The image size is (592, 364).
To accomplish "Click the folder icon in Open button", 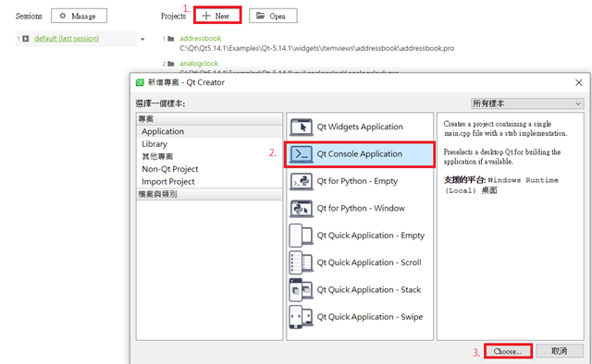I will click(x=261, y=16).
